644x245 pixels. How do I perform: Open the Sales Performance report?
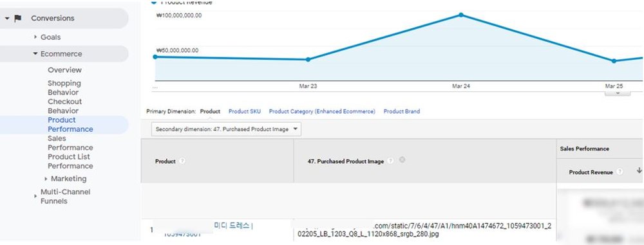pos(70,143)
